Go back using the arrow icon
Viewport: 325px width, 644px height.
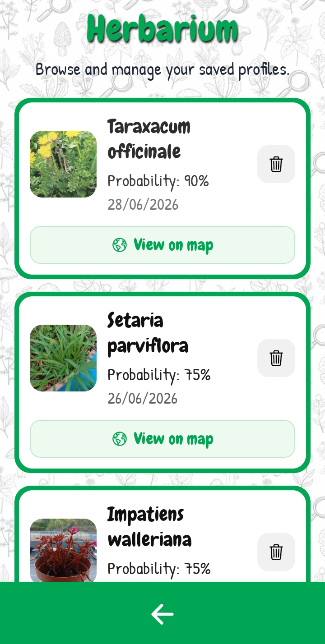[162, 614]
